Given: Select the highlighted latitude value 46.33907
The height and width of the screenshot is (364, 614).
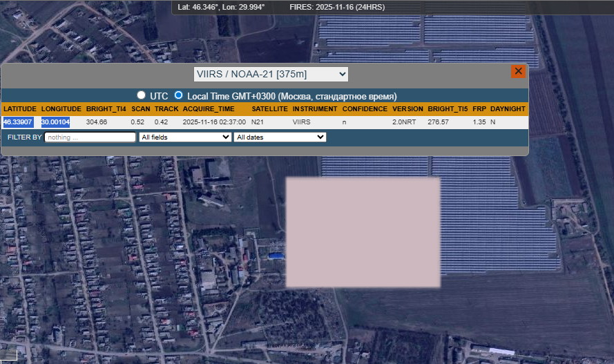Looking at the screenshot, I should click(18, 122).
